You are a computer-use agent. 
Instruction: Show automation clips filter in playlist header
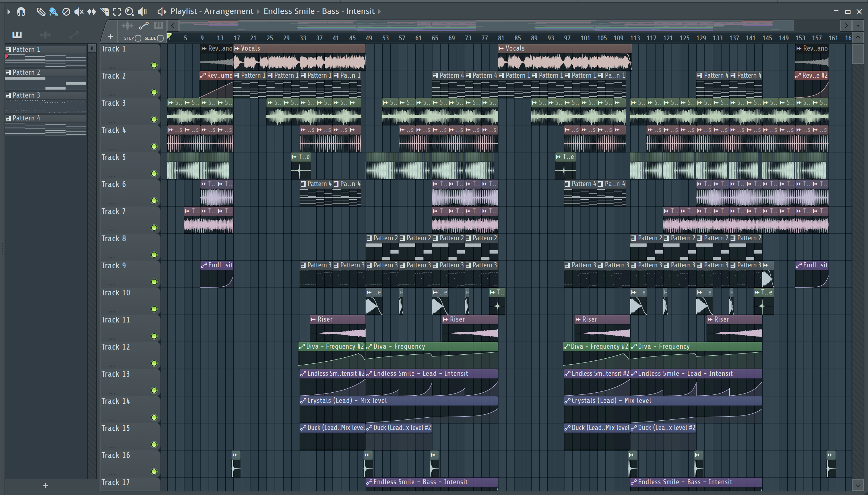click(143, 26)
